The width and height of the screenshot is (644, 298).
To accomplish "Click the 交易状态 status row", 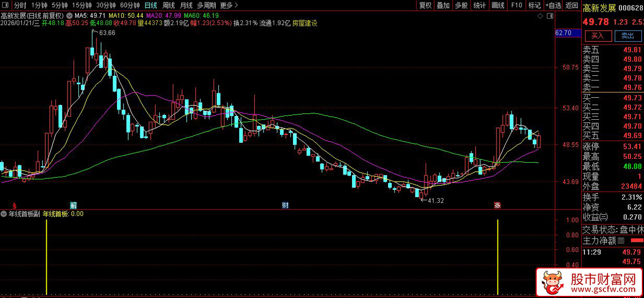I will [x=613, y=229].
